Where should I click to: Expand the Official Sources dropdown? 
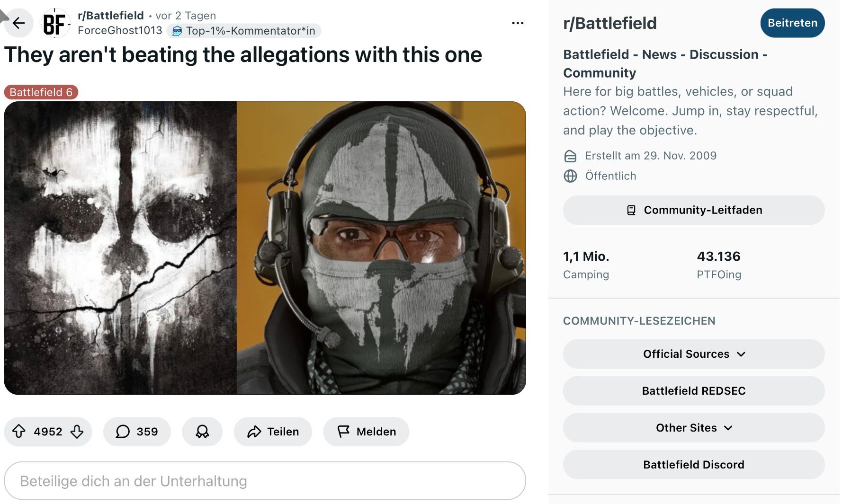coord(693,354)
